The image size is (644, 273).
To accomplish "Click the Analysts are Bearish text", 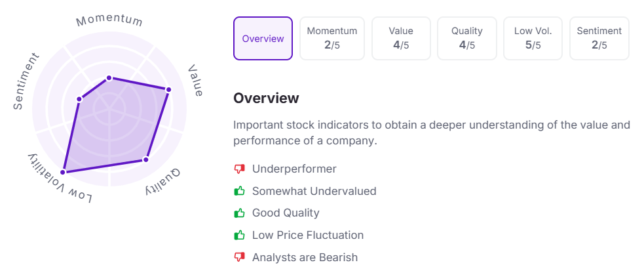I will (x=305, y=257).
